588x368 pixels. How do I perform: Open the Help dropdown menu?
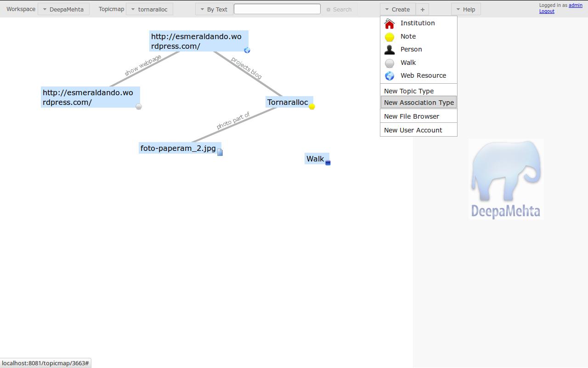466,9
